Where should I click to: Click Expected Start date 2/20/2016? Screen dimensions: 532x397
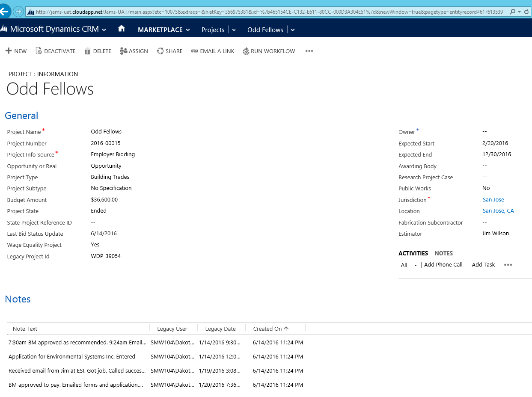tap(495, 143)
